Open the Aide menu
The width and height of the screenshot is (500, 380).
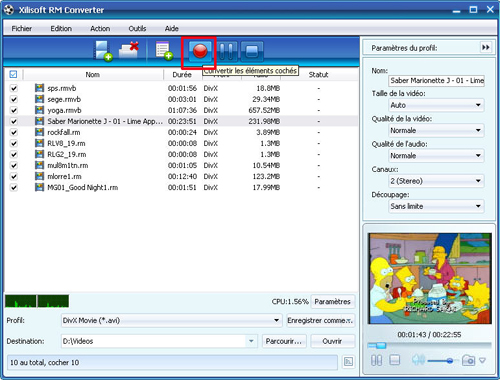coord(172,29)
